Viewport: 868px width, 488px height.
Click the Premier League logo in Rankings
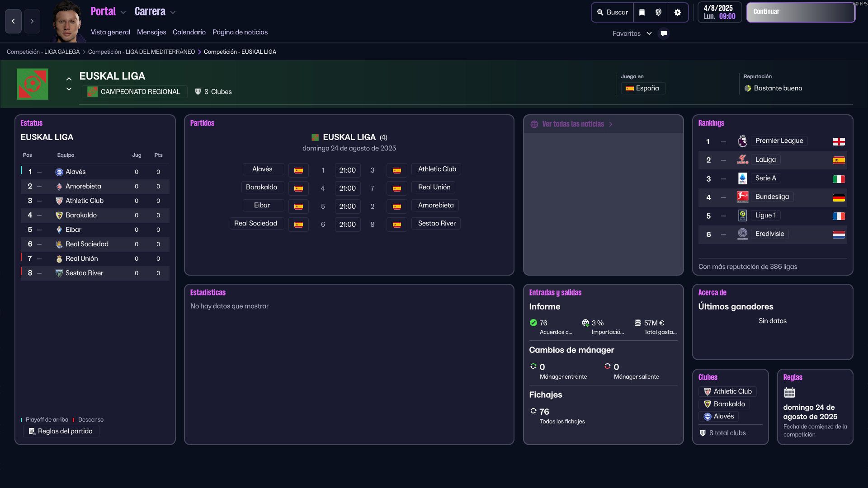click(x=742, y=141)
